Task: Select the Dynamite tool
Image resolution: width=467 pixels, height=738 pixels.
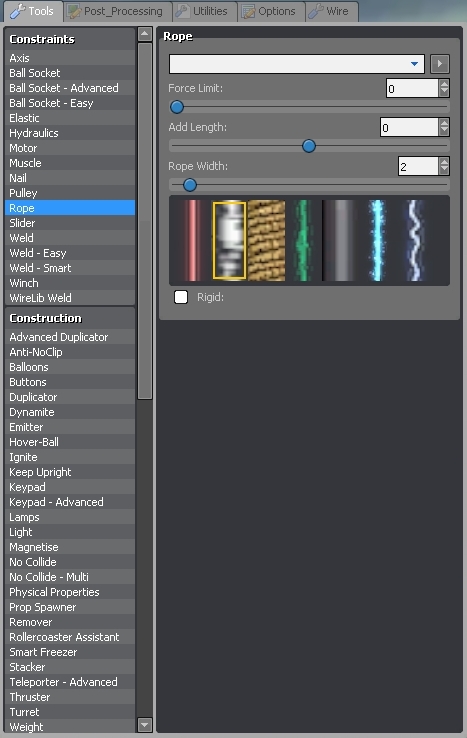Action: pyautogui.click(x=70, y=412)
